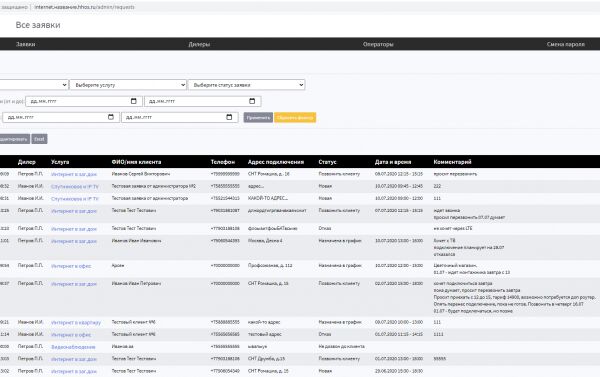Click the 'Отказ' status in 'тестовый адрес' row
The width and height of the screenshot is (600, 377).
(325, 334)
